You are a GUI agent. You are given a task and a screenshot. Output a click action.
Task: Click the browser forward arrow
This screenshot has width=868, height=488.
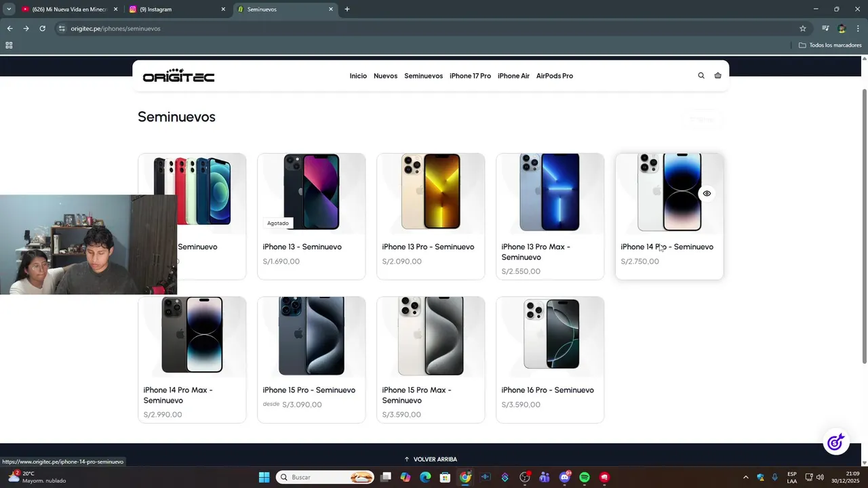[x=26, y=28]
